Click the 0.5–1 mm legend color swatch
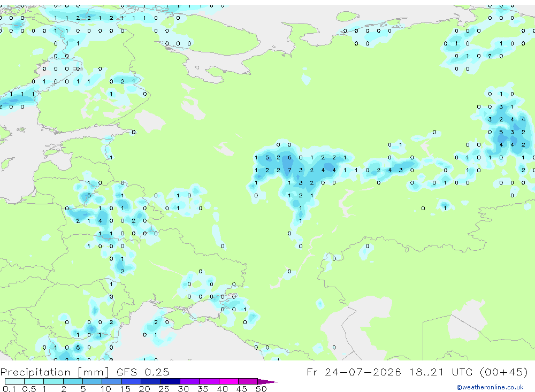 (x=34, y=381)
